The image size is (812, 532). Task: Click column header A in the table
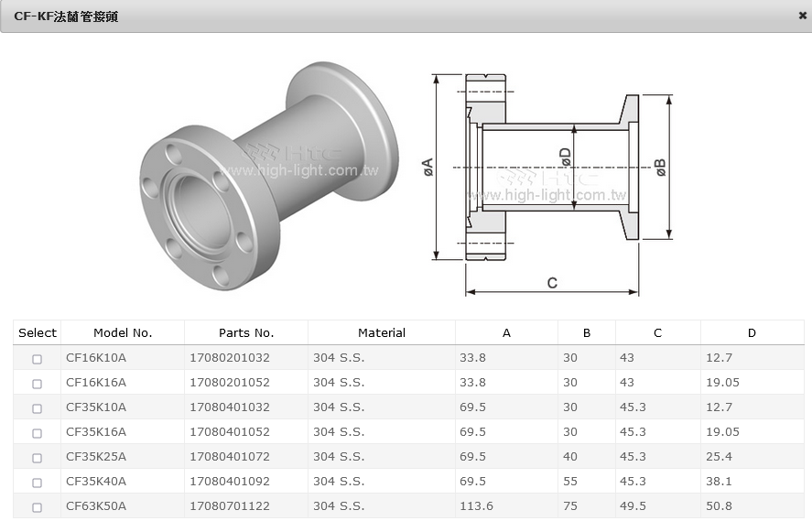coord(506,332)
